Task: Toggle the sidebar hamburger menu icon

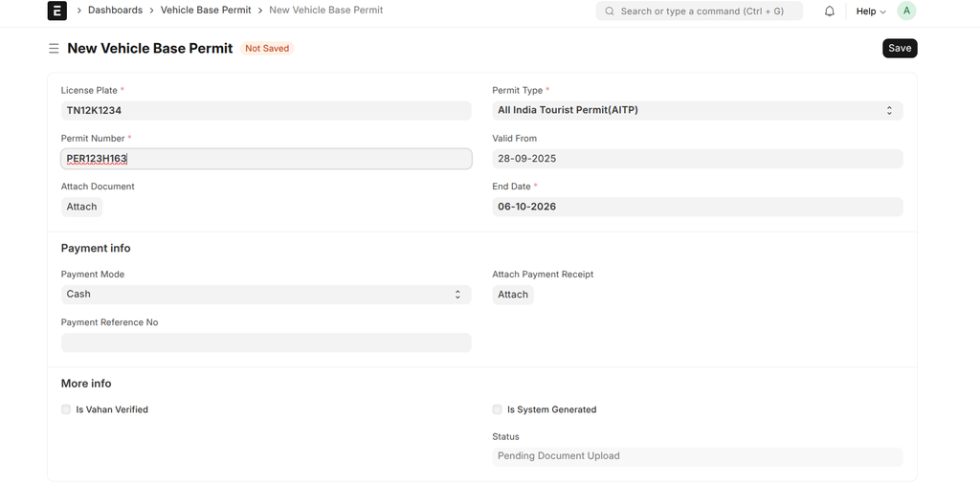Action: [x=54, y=48]
